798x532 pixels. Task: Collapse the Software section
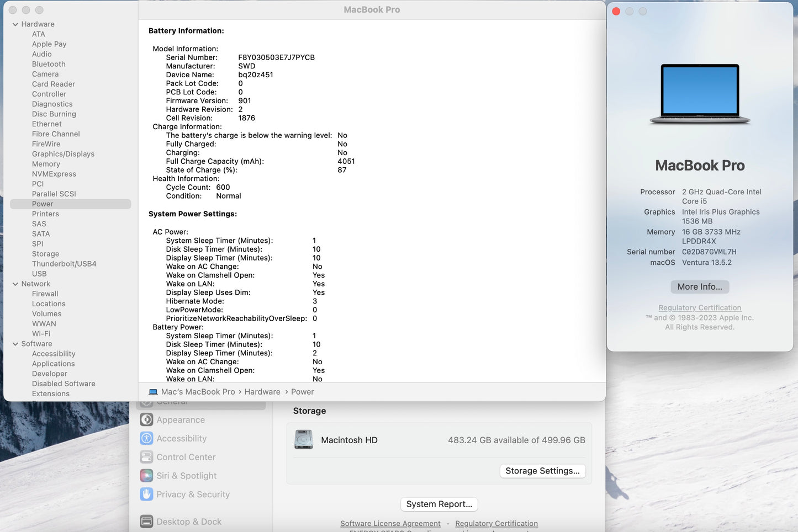[x=14, y=343]
